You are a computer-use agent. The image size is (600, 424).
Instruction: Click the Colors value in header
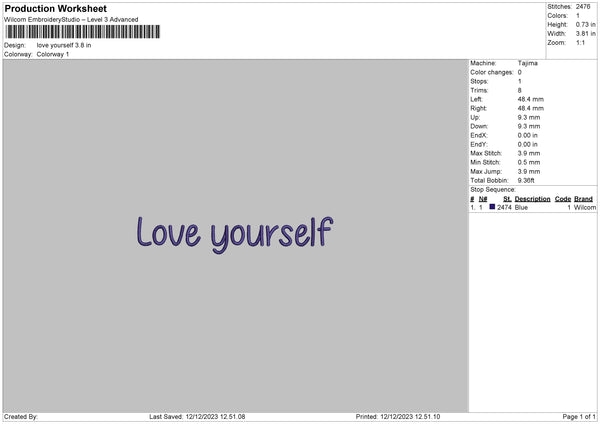[578, 16]
